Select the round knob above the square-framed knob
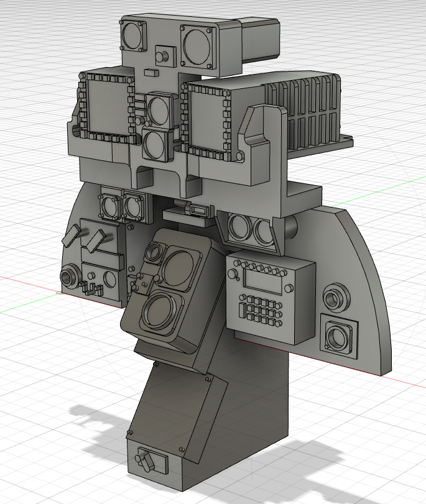Screen dimensions: 426x504 [335, 297]
